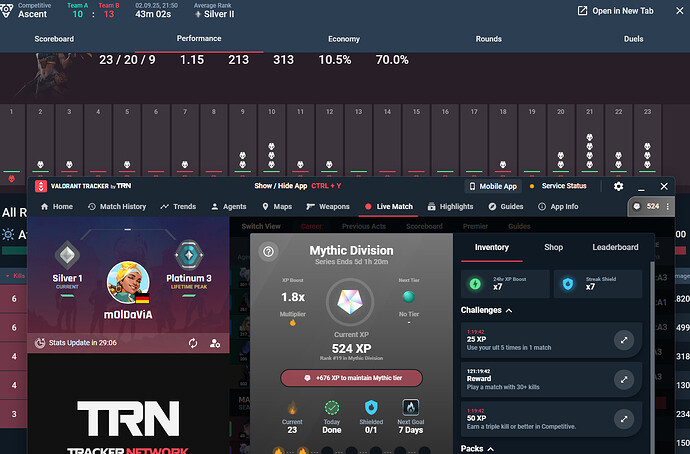Click the 24hr XP Boost item
The height and width of the screenshot is (454, 690).
coord(505,284)
